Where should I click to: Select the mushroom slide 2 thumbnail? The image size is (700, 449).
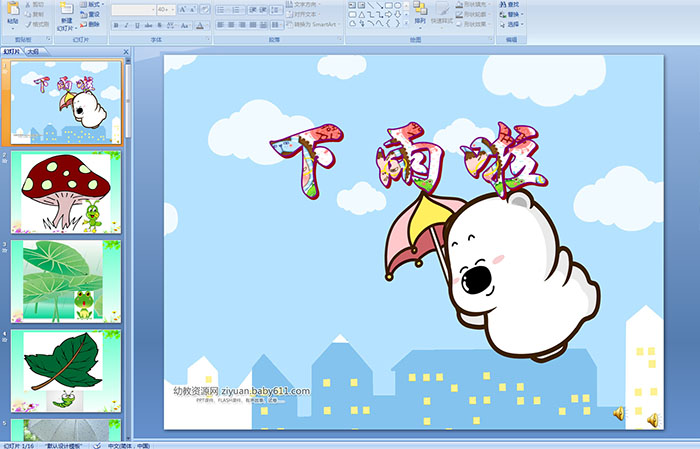(66, 192)
